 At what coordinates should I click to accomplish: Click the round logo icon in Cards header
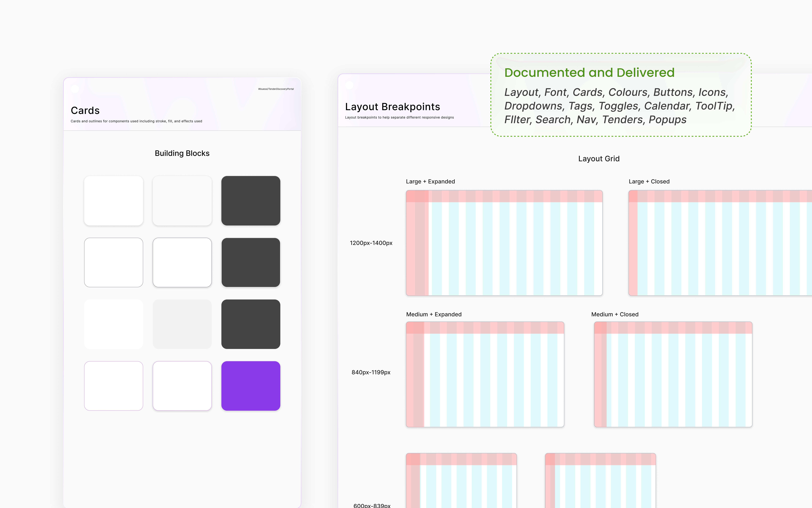75,89
